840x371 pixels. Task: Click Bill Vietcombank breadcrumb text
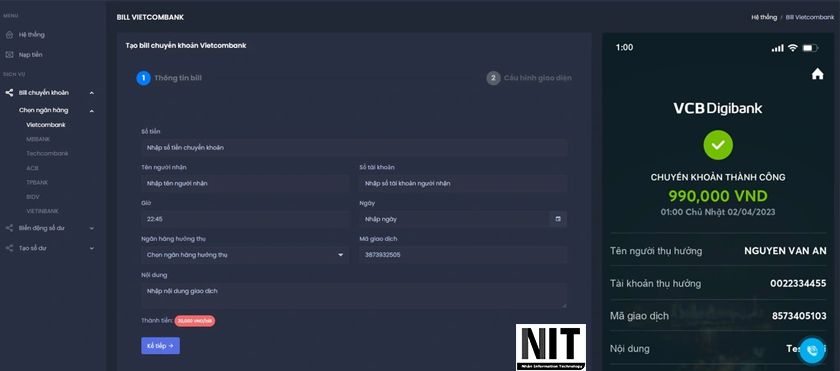click(810, 17)
